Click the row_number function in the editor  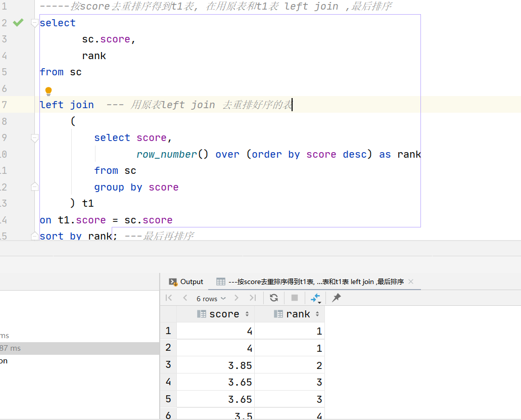tap(167, 154)
